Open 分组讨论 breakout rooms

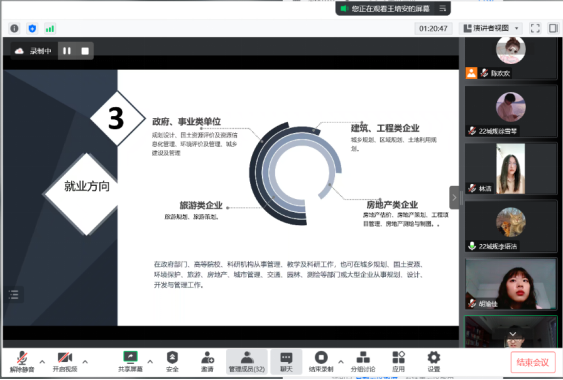click(363, 362)
